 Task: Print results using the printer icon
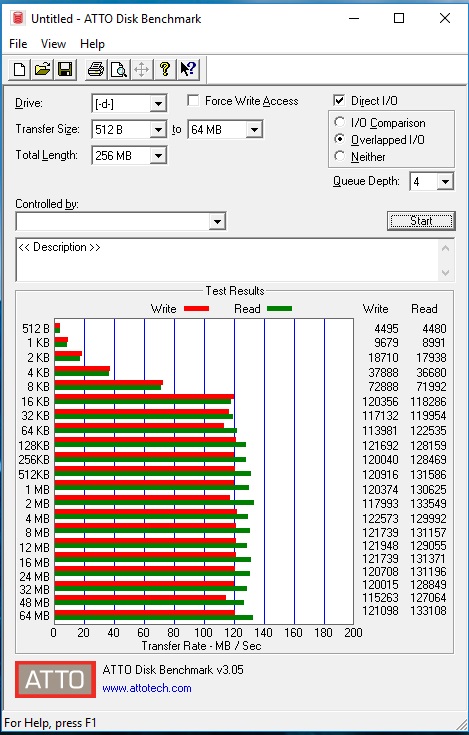pyautogui.click(x=97, y=70)
